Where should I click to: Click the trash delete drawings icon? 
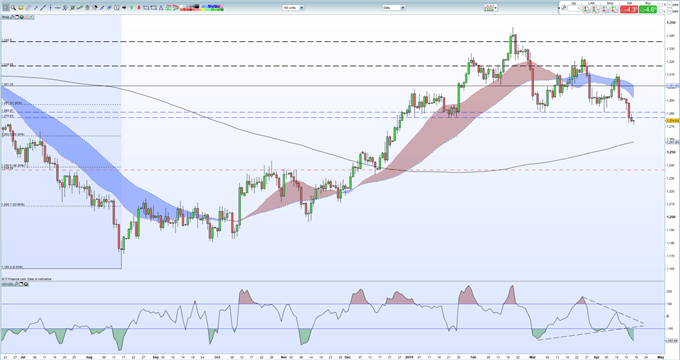[87, 8]
